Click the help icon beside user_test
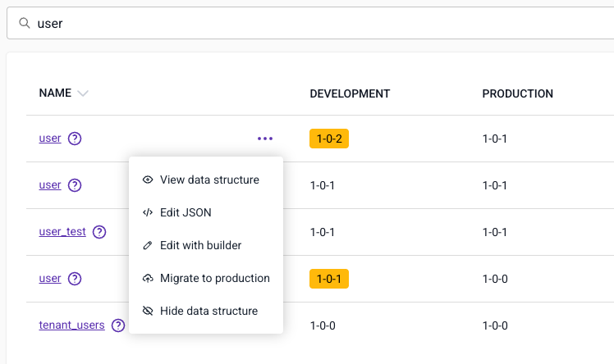This screenshot has height=364, width=614. [x=99, y=232]
